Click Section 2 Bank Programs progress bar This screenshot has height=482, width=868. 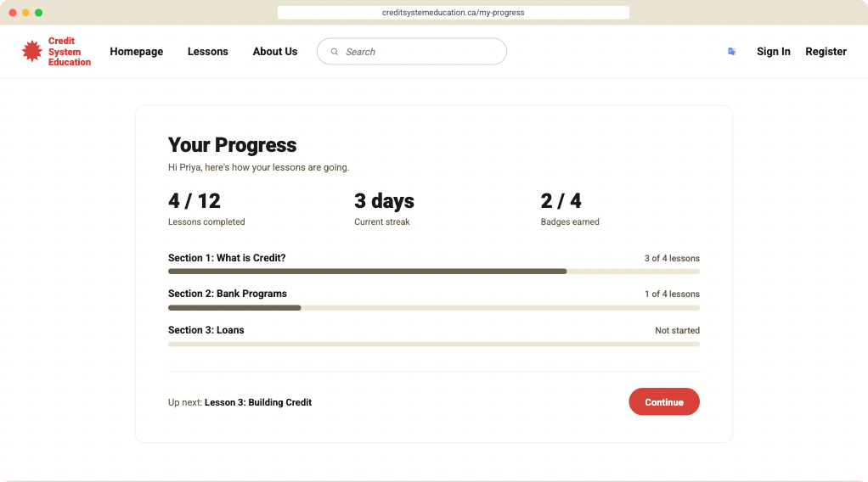(434, 308)
